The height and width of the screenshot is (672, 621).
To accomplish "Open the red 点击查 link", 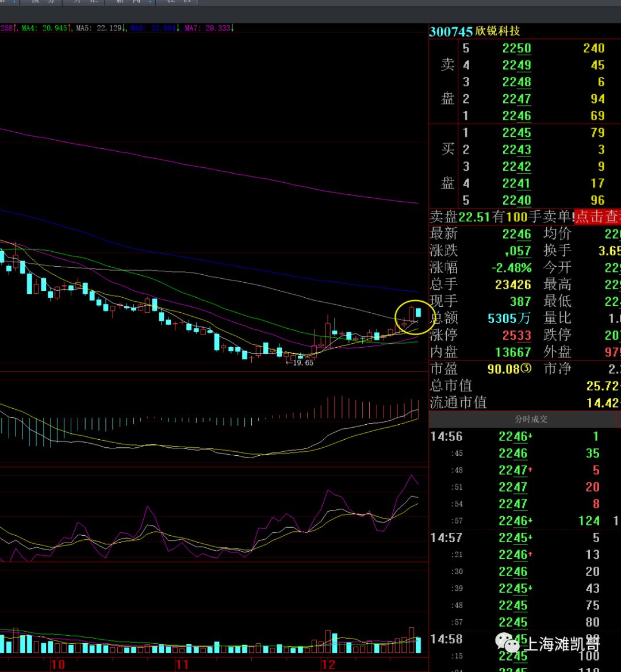I will 597,216.
